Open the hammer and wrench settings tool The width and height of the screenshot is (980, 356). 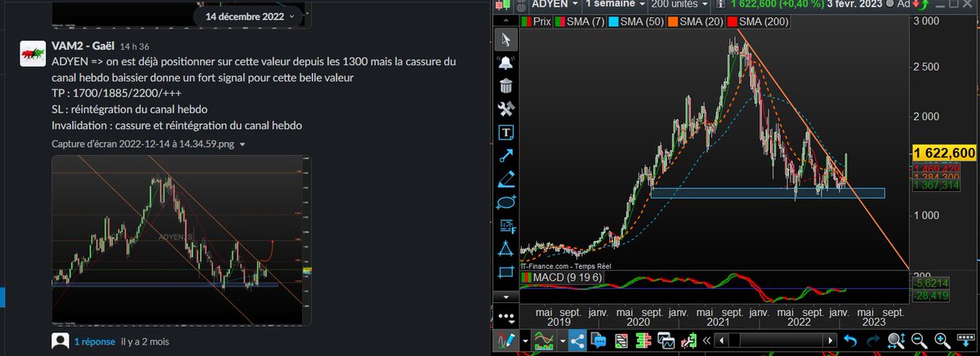pos(506,109)
